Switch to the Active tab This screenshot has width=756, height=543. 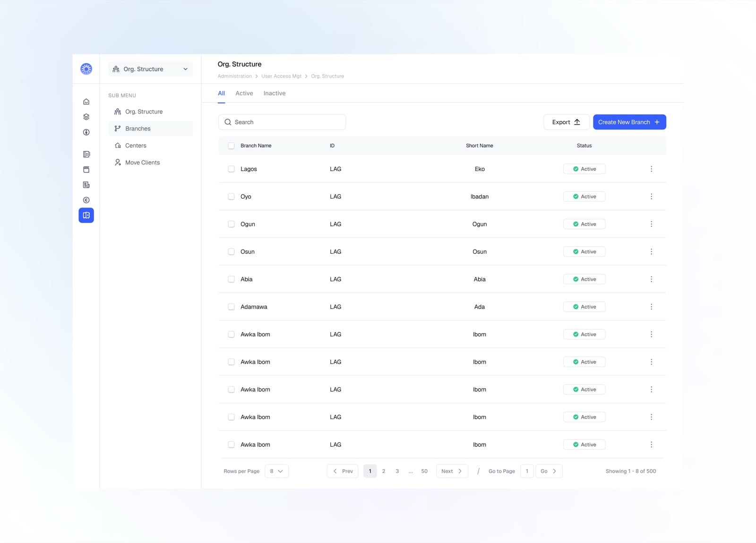(244, 93)
